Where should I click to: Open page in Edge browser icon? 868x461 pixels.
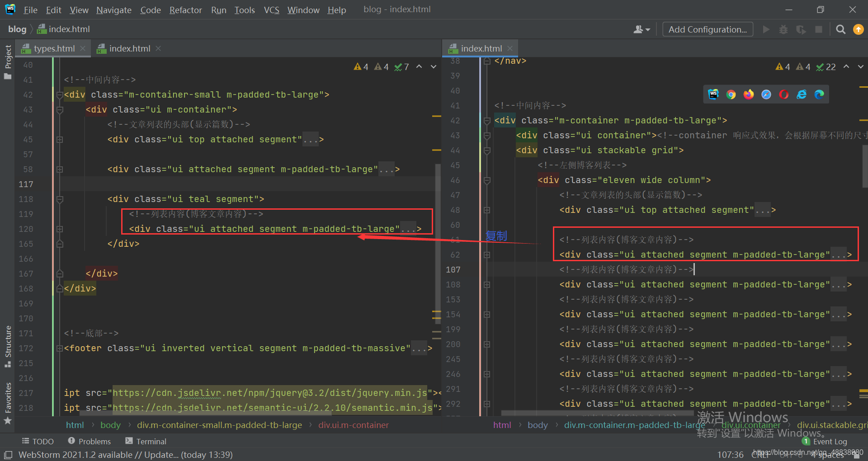(819, 94)
